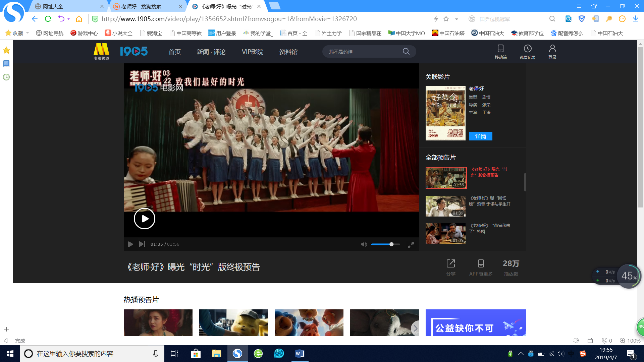Viewport: 644px width, 362px height.
Task: Open the VIP影院 navigation item
Action: [x=252, y=52]
